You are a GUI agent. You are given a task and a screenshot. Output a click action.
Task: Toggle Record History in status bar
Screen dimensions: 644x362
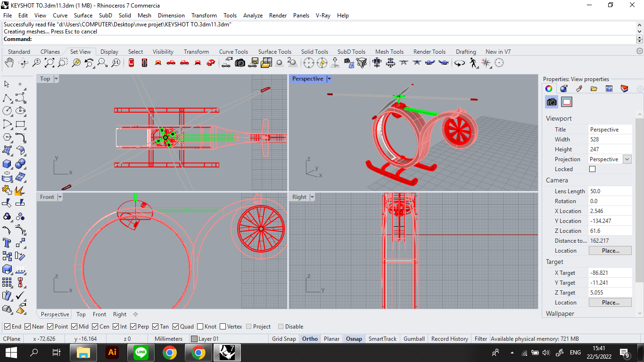450,339
